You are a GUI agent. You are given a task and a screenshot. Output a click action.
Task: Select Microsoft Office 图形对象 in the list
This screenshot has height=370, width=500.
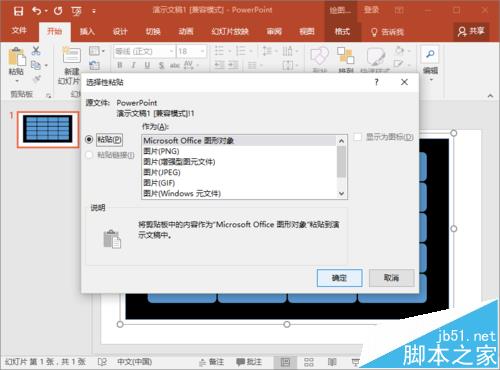pyautogui.click(x=239, y=141)
